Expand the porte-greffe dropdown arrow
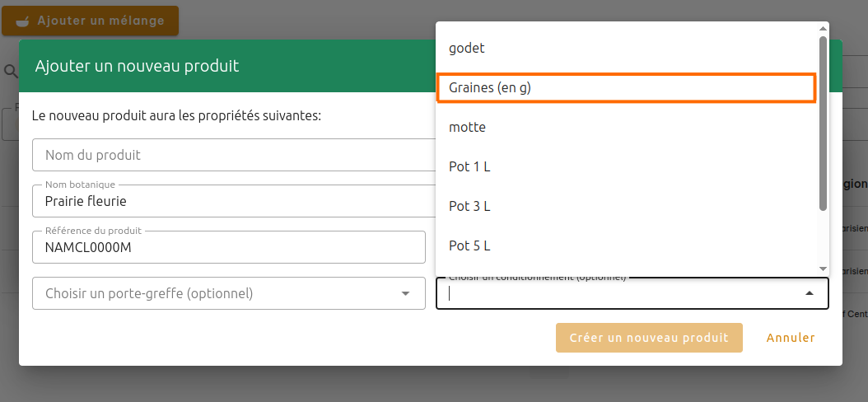The width and height of the screenshot is (868, 402). 405,293
